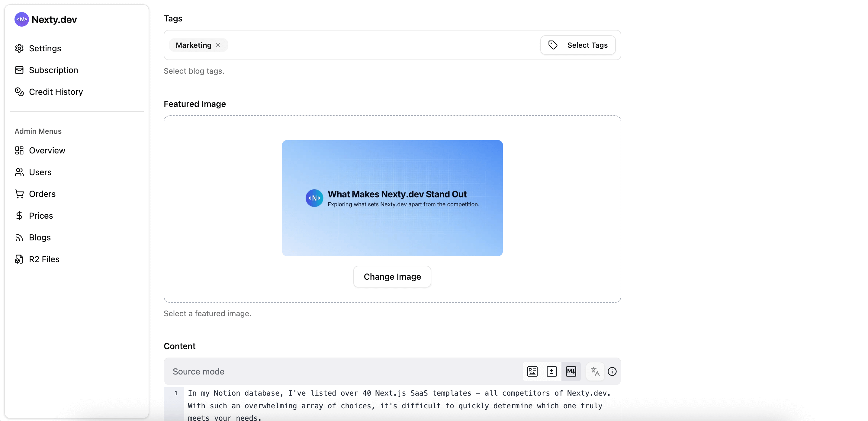Open Credit History from sidebar
The width and height of the screenshot is (868, 421).
(56, 92)
